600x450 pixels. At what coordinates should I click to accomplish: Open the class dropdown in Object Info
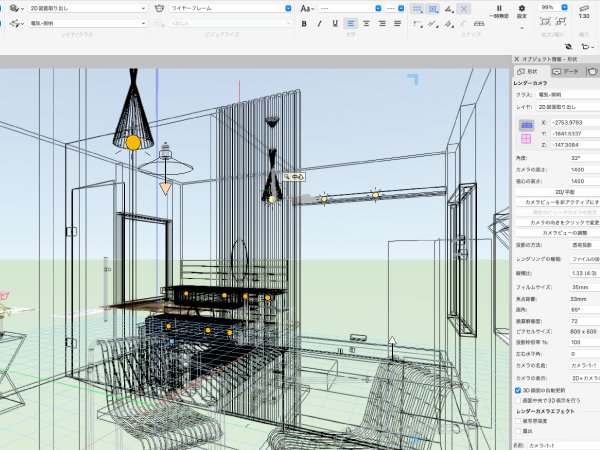568,95
